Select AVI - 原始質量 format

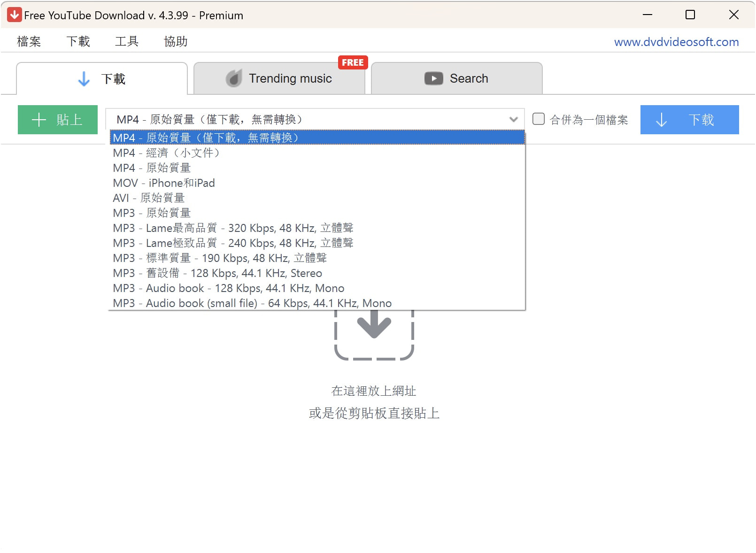[x=317, y=198]
